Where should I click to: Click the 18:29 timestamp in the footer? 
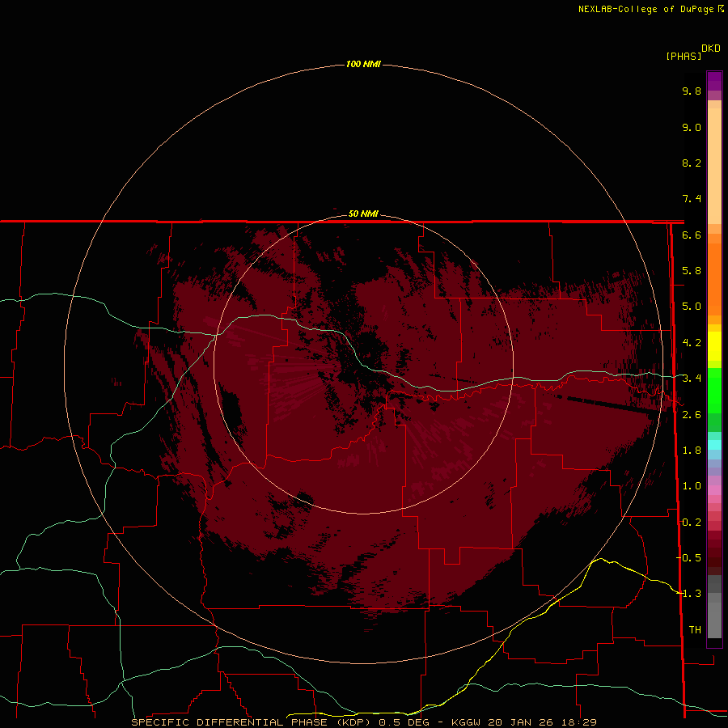(x=578, y=722)
